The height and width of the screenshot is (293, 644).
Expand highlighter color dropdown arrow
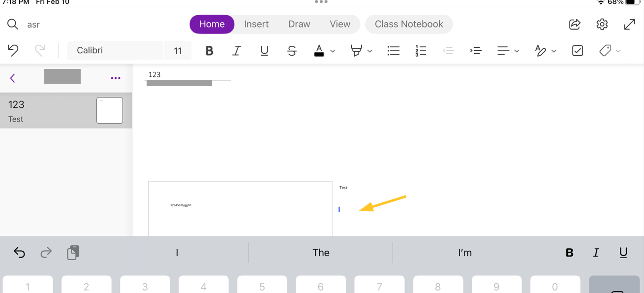(x=369, y=51)
